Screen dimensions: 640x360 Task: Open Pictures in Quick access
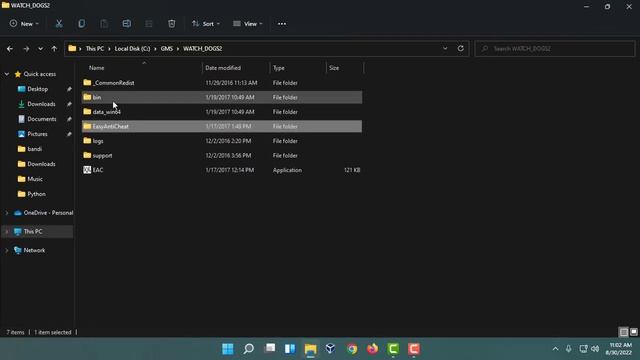[37, 134]
